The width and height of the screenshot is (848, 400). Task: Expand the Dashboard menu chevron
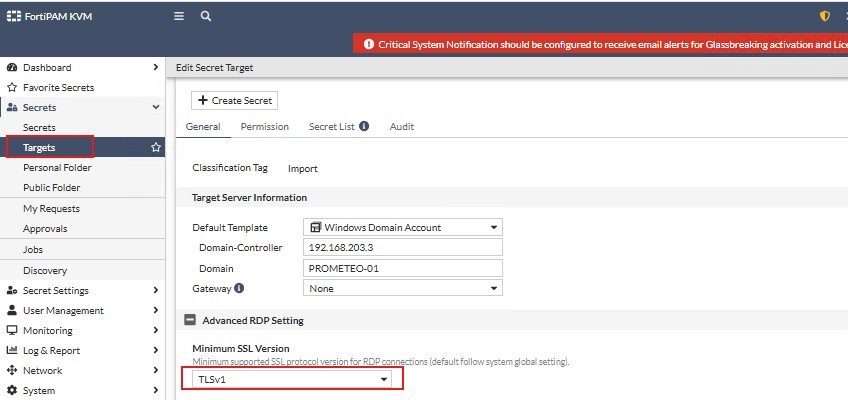click(x=156, y=67)
